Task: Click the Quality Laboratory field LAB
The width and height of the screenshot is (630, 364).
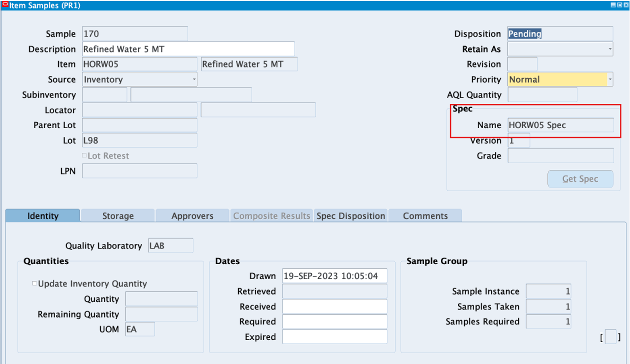Action: coord(170,245)
